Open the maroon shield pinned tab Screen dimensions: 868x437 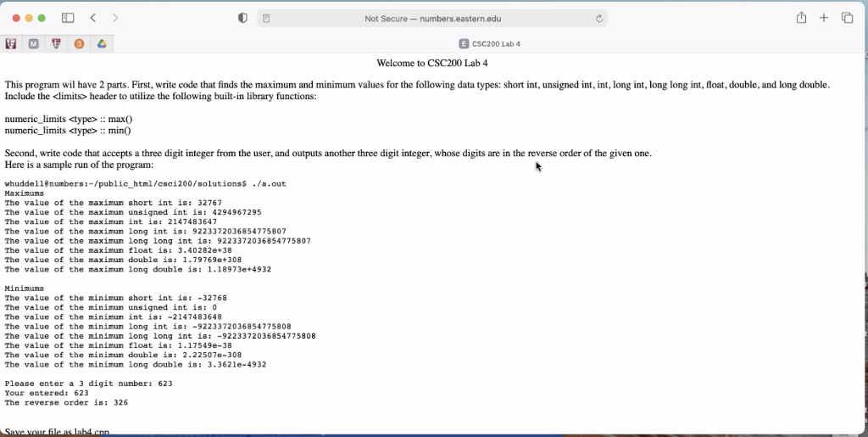[x=56, y=44]
